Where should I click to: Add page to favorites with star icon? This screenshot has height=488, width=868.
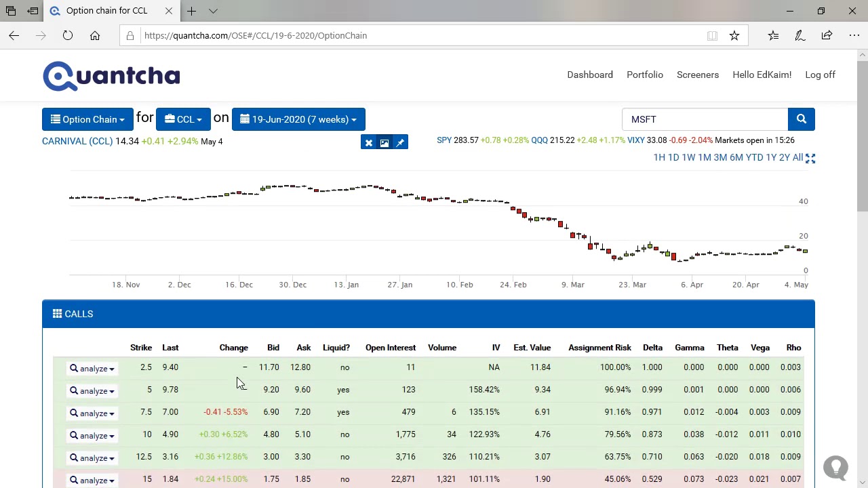coord(734,35)
